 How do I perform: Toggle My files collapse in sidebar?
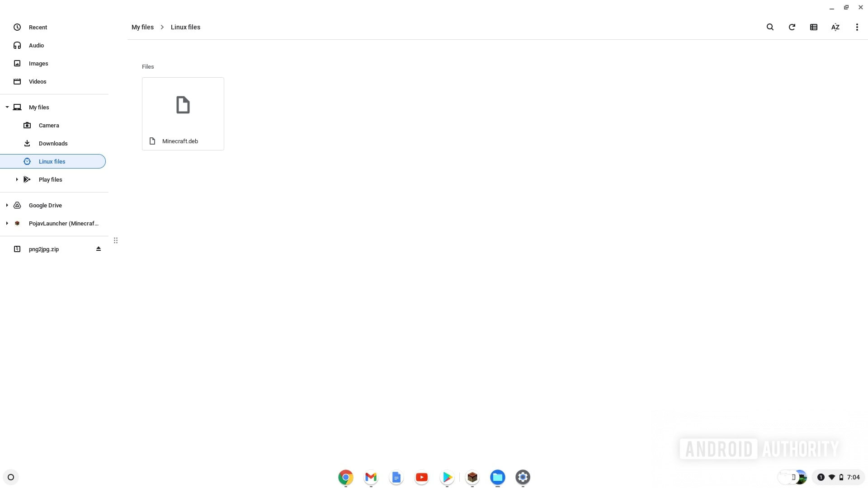click(7, 107)
